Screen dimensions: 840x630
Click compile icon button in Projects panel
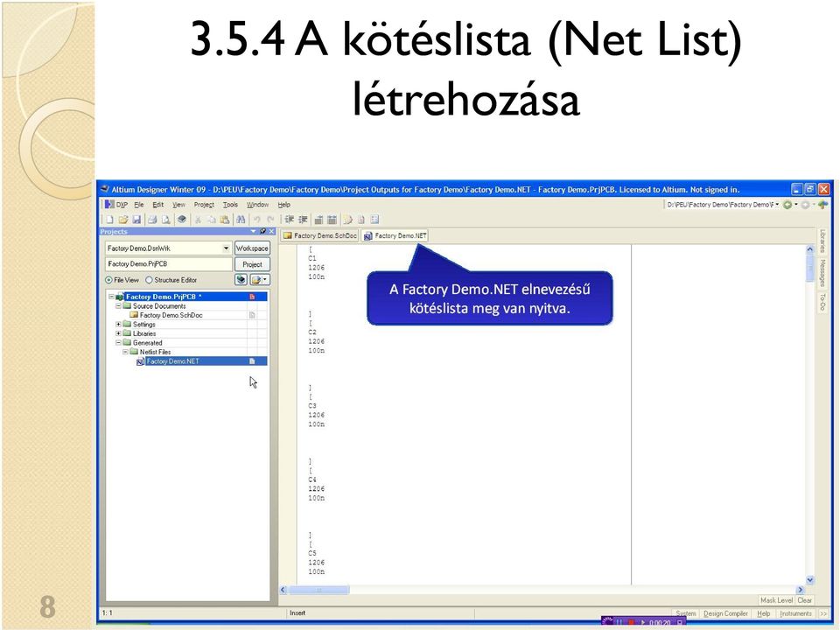[x=241, y=280]
